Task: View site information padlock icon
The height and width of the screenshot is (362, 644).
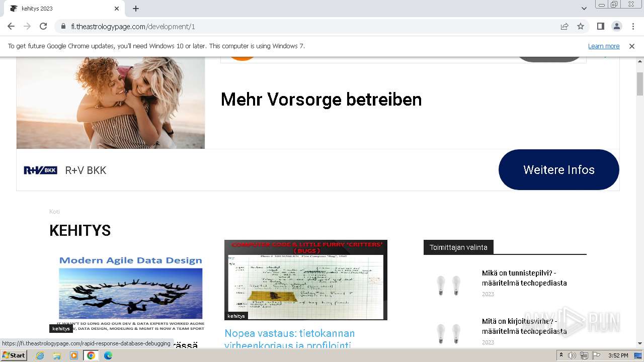Action: pyautogui.click(x=63, y=26)
